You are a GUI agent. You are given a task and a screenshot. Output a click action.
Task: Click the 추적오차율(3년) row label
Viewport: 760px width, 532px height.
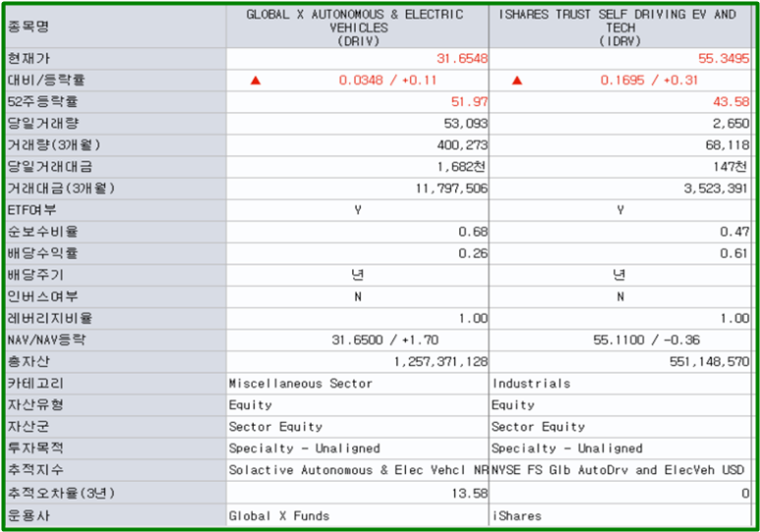click(61, 493)
